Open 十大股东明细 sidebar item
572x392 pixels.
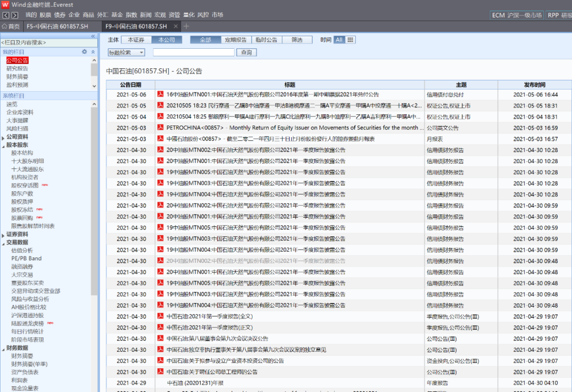click(x=28, y=161)
